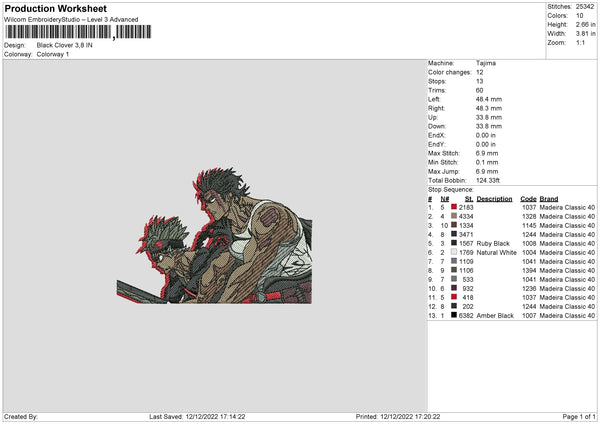Select the Left value 48.4 mm

point(489,99)
